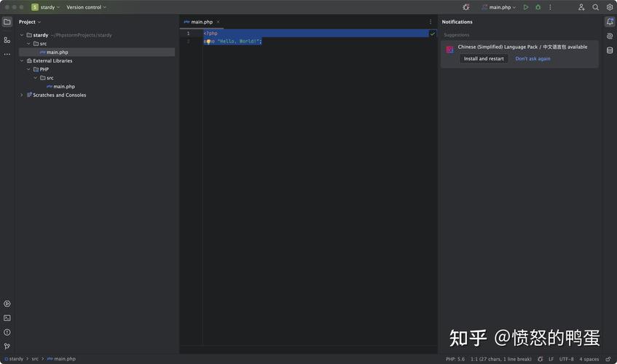Close the main.php editor tab
The image size is (617, 364).
[x=218, y=22]
